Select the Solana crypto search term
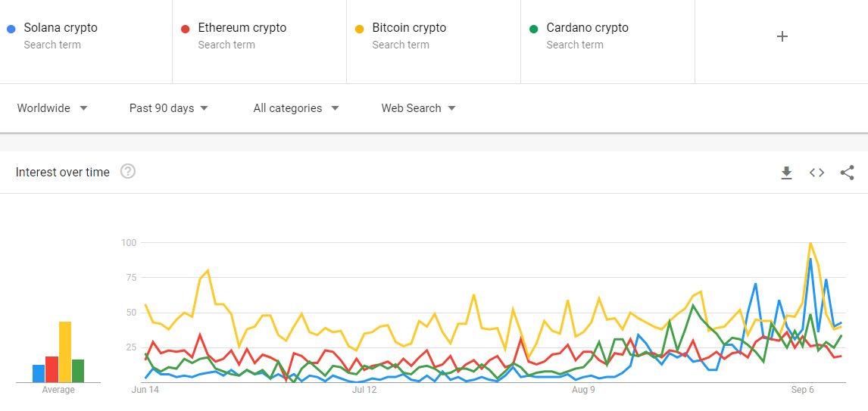 tap(61, 28)
